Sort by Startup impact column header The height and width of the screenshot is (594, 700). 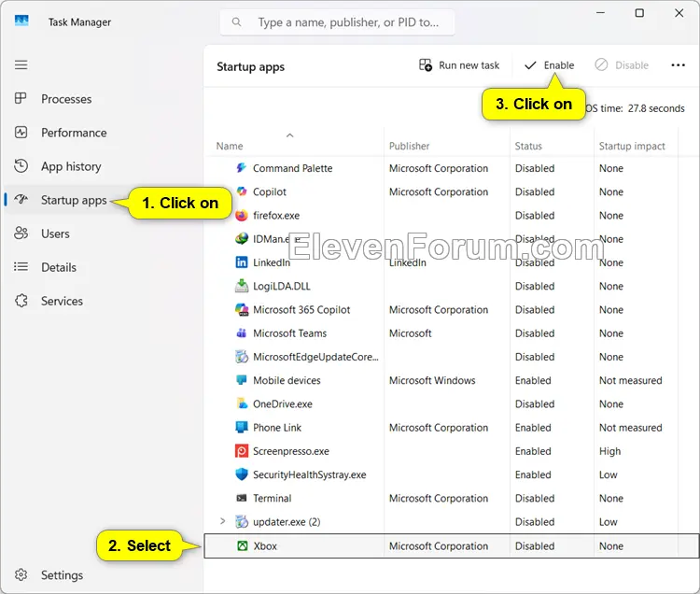coord(632,146)
